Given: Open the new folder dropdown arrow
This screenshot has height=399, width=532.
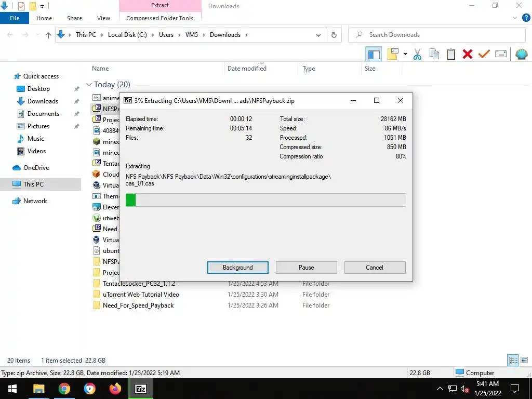Looking at the screenshot, I should coord(405,54).
